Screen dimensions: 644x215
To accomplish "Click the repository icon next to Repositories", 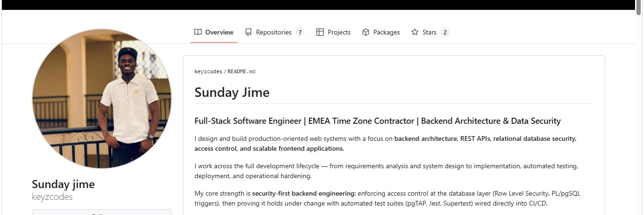I will [248, 32].
